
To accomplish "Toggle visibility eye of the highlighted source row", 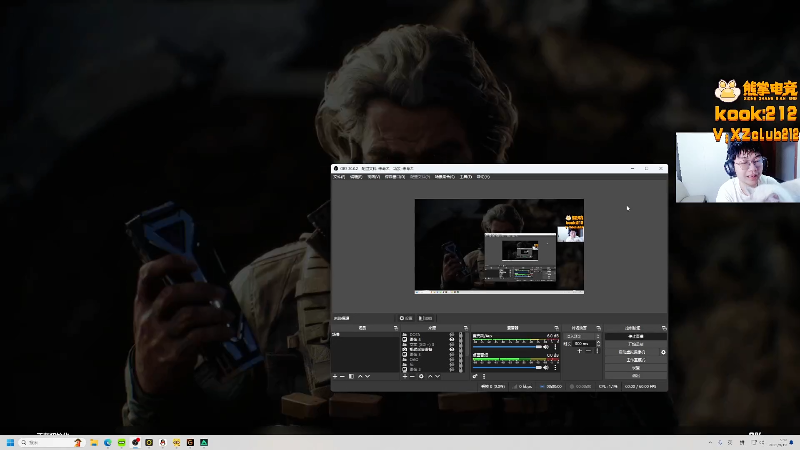I will click(x=452, y=349).
